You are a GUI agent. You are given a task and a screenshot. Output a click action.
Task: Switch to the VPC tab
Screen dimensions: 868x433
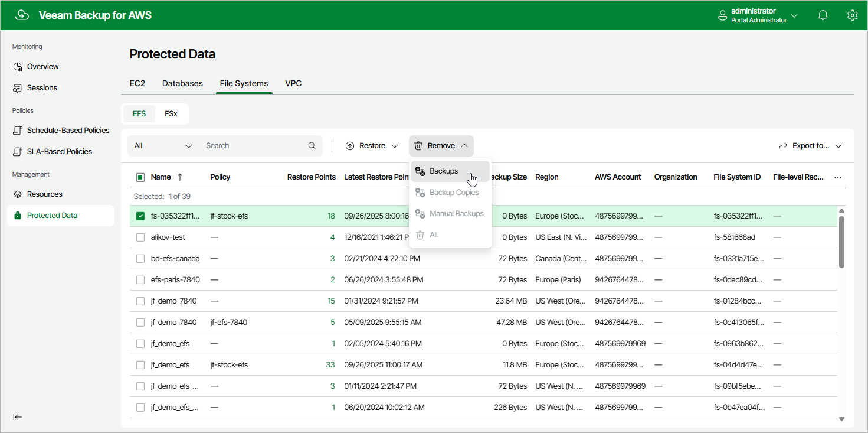coord(293,83)
